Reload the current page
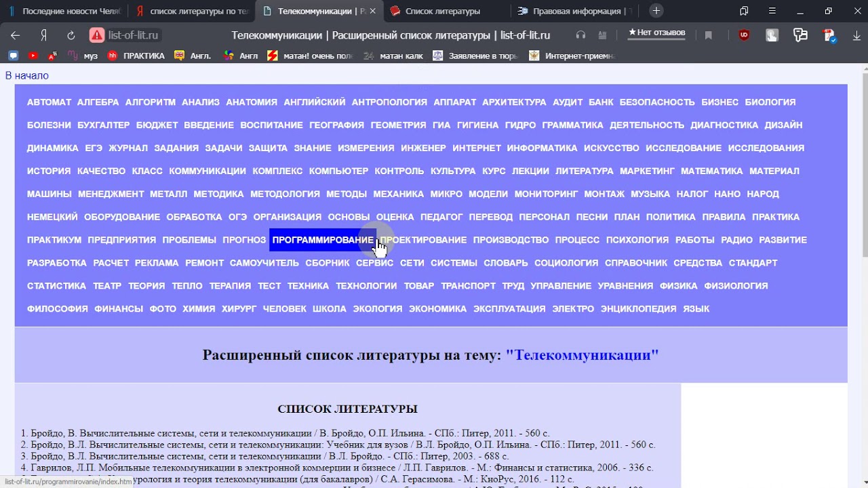The height and width of the screenshot is (488, 868). (71, 35)
